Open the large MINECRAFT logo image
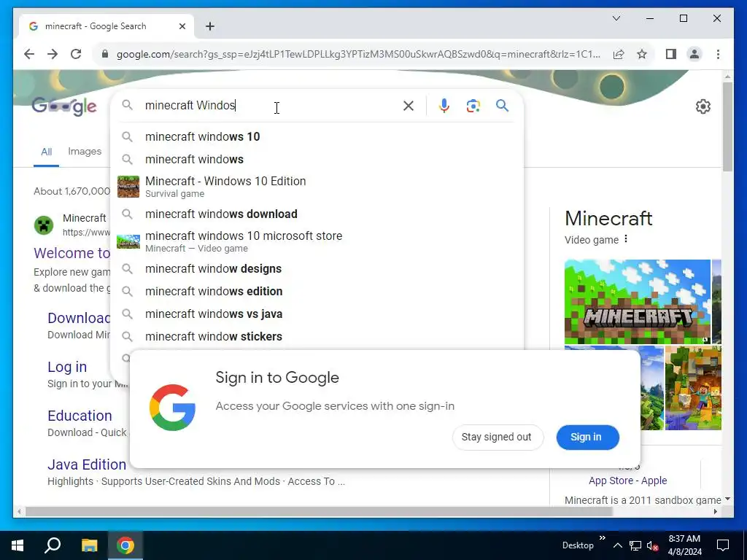Screen dimensions: 747x560 [x=638, y=301]
